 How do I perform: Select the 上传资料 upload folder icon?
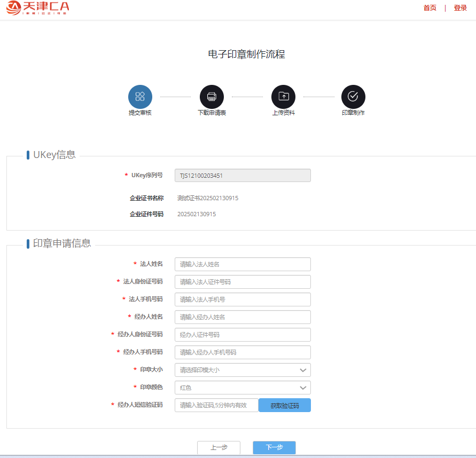click(x=283, y=97)
